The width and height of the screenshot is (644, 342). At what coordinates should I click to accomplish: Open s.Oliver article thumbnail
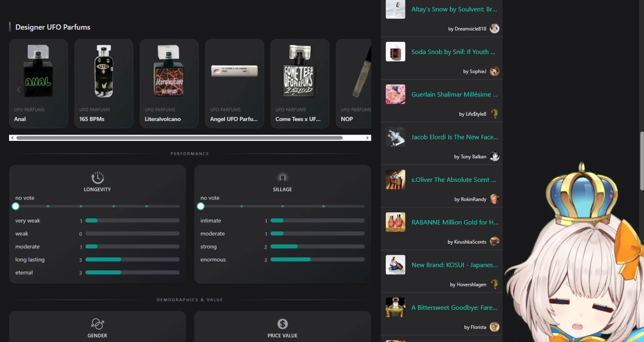[x=396, y=179]
